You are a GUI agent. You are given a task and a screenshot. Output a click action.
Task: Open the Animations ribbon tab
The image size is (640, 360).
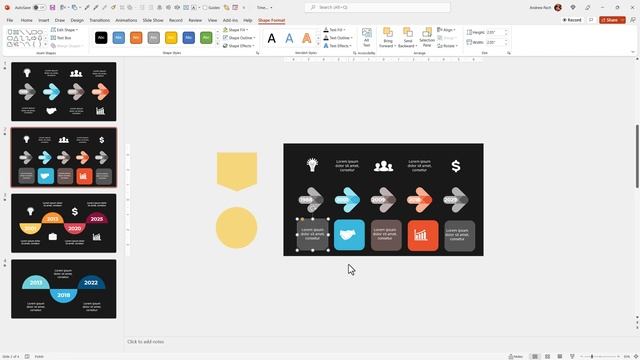coord(126,20)
